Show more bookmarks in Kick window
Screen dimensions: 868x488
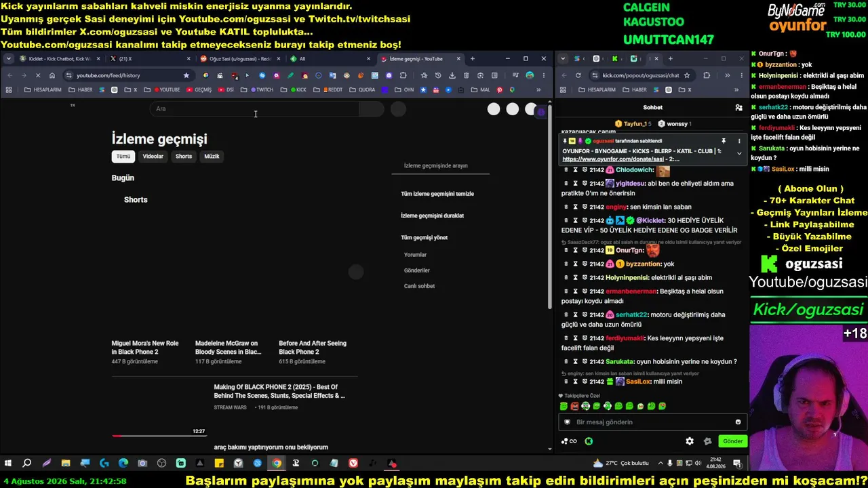(736, 89)
